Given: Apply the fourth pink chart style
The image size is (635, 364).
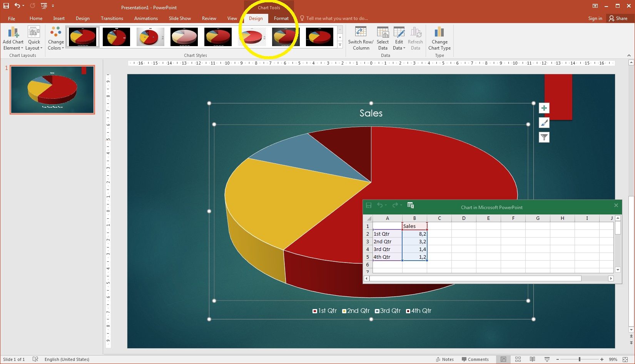Looking at the screenshot, I should [x=184, y=37].
